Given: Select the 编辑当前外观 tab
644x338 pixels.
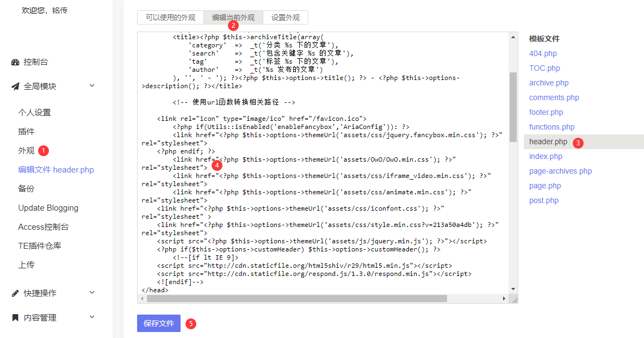Looking at the screenshot, I should [233, 17].
